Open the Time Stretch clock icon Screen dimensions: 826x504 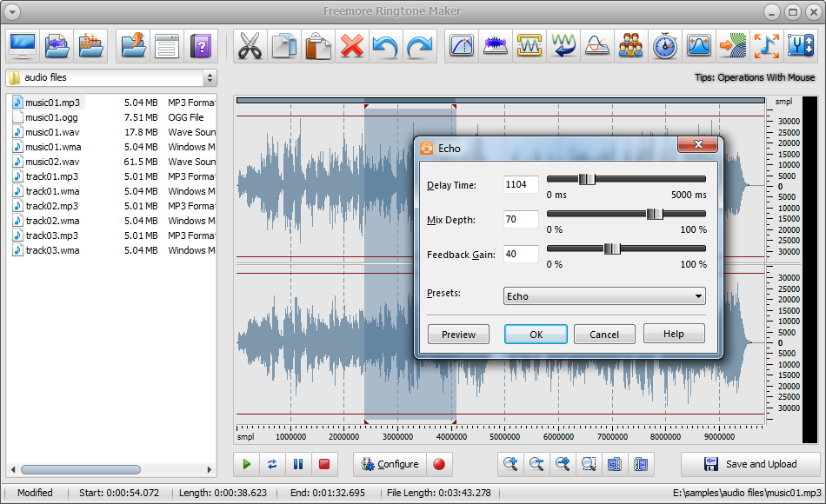[x=664, y=45]
